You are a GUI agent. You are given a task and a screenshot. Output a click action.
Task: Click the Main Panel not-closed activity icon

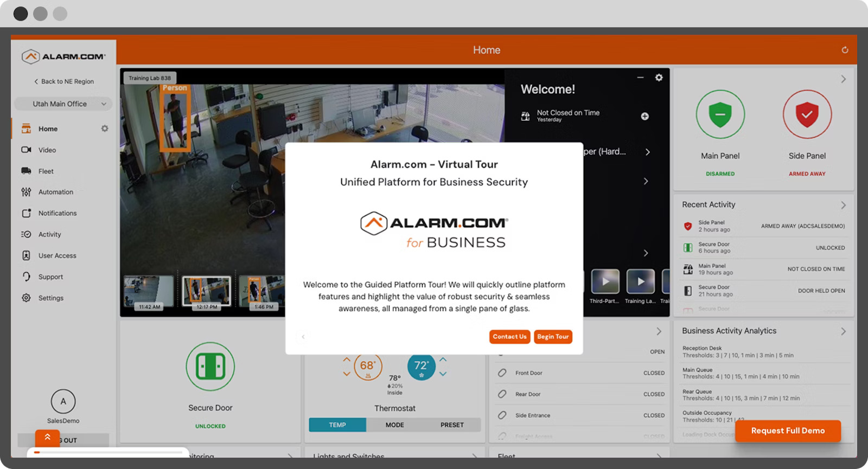[x=688, y=269]
